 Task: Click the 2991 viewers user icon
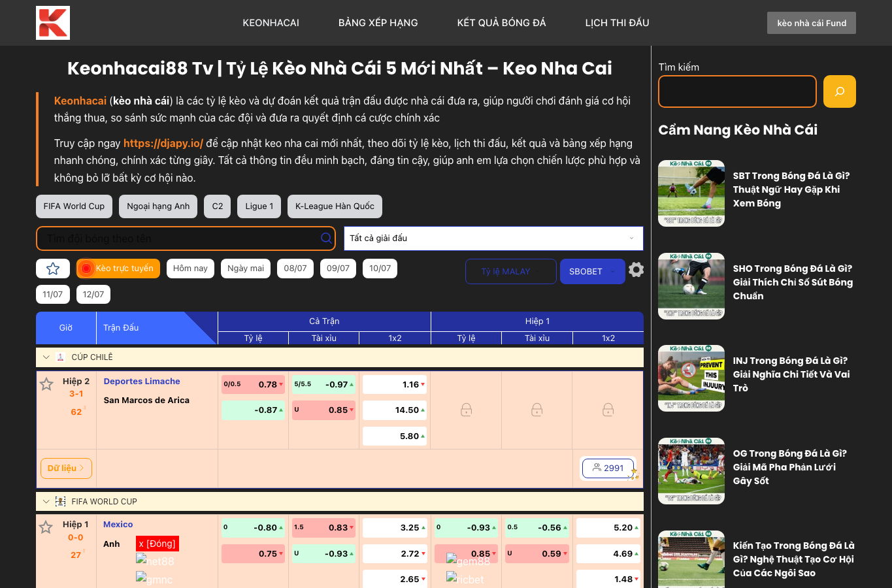[x=597, y=468]
